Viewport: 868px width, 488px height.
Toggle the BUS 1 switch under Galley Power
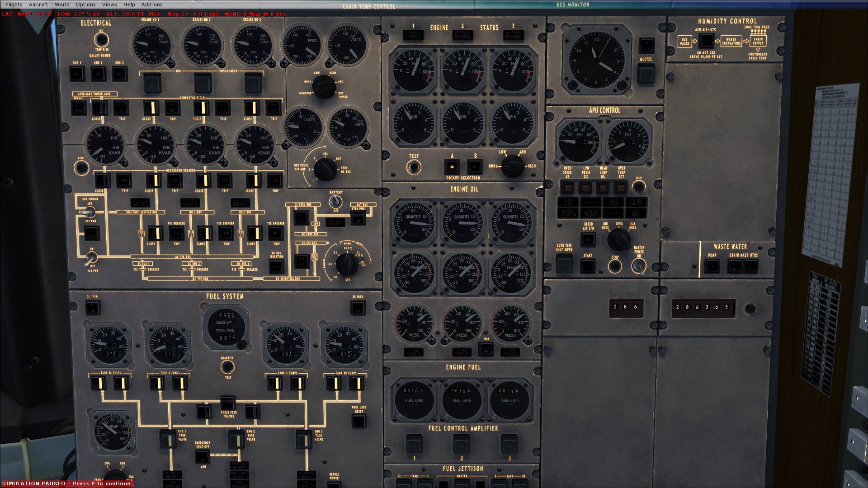[x=77, y=73]
